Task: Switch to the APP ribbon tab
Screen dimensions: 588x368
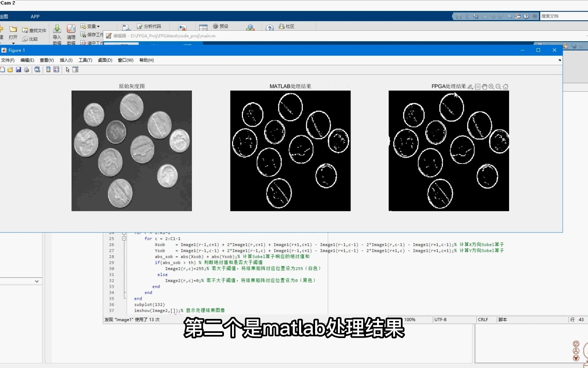Action: coord(35,16)
